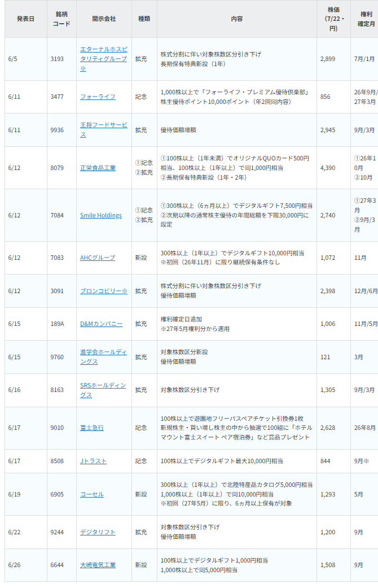Select stock code 7083 cell
Screen dimensions: 378x588
tap(61, 258)
